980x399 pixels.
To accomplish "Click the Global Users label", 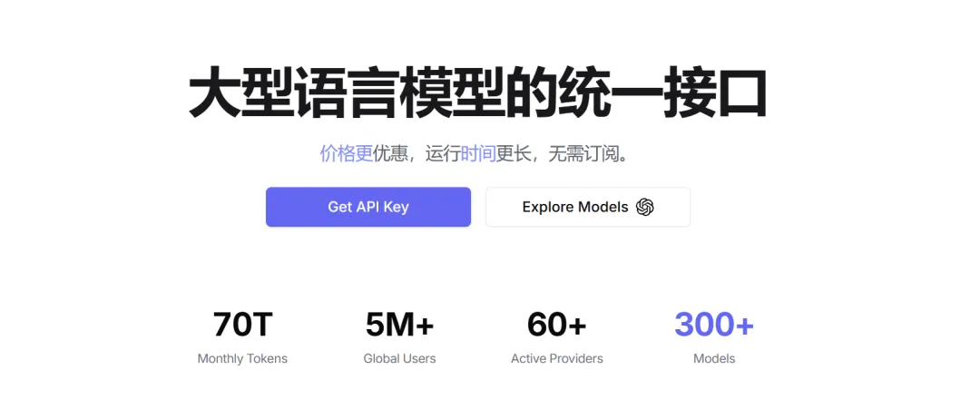I will tap(399, 358).
